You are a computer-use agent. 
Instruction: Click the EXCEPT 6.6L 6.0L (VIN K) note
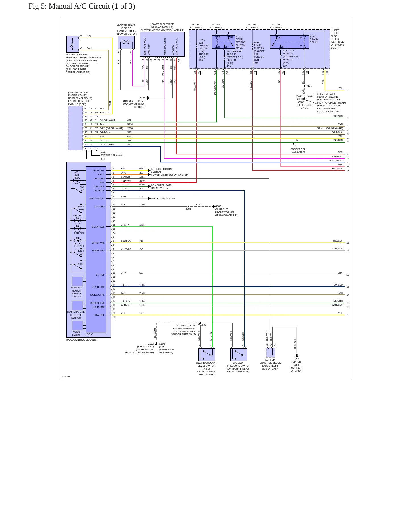298,150
